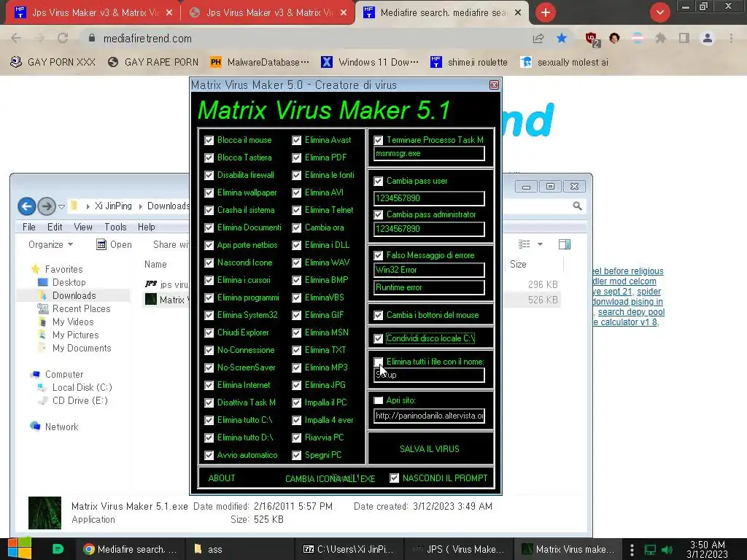Select Network in Explorer sidebar
747x560 pixels.
point(61,427)
